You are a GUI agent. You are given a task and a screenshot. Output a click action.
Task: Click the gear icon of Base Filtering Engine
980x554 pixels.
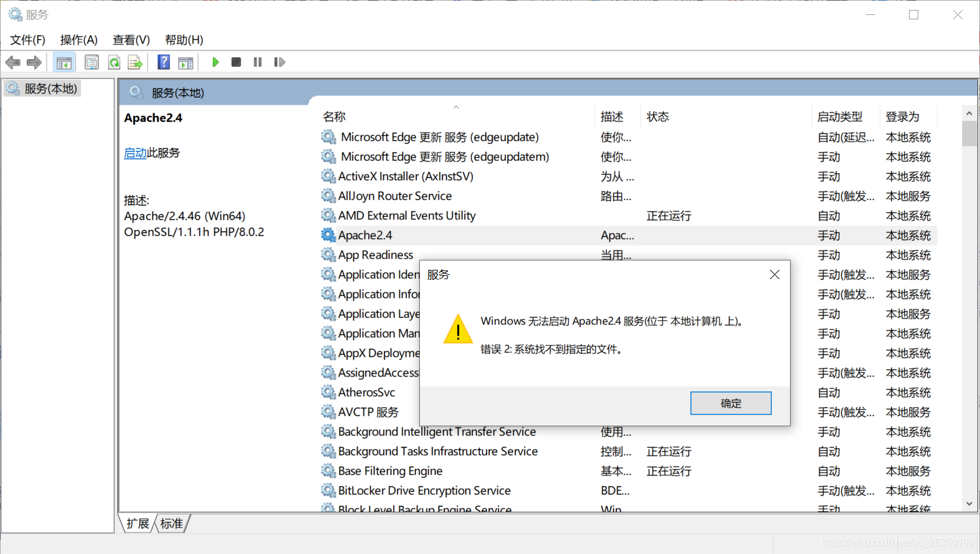tap(328, 470)
